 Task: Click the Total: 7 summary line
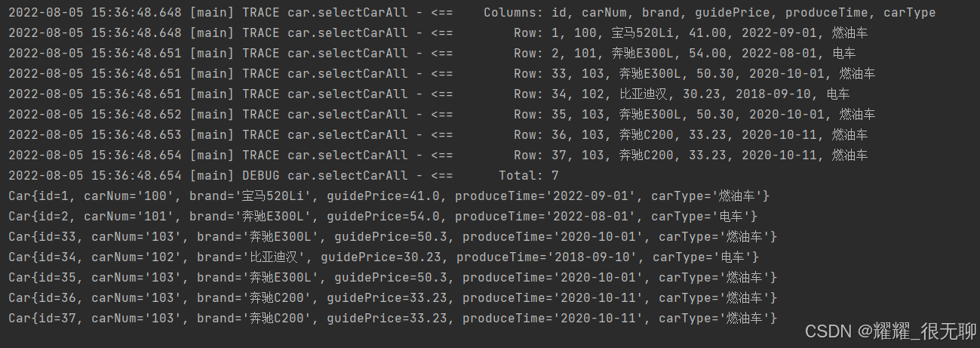528,176
